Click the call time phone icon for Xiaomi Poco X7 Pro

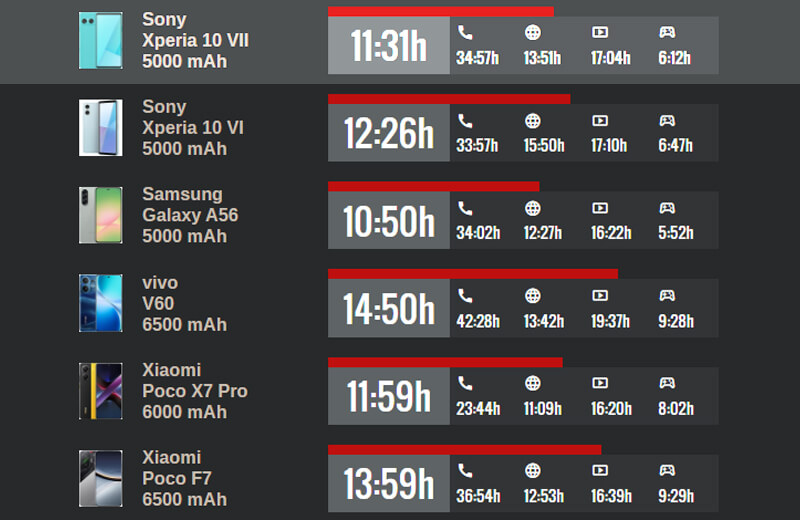pos(465,383)
